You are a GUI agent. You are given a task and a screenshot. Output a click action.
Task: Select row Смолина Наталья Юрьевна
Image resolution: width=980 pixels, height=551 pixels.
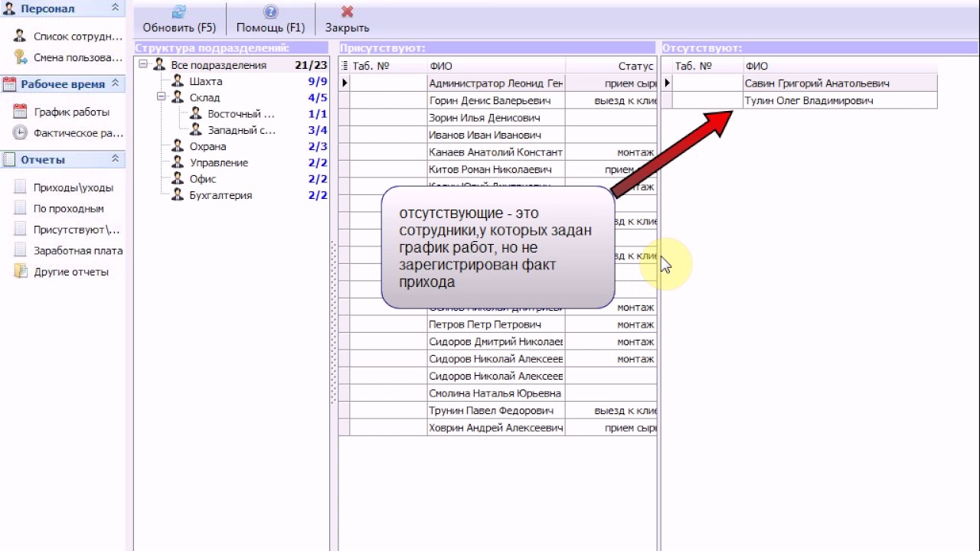(x=498, y=393)
